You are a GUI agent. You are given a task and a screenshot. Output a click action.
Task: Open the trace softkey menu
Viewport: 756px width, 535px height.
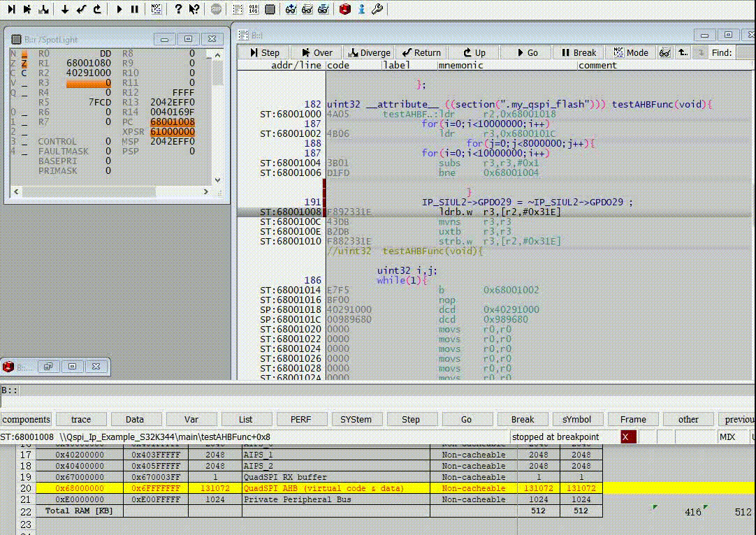(x=81, y=419)
